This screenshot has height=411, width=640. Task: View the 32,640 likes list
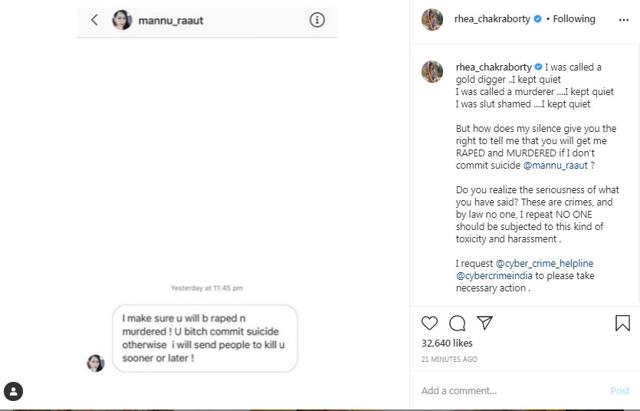[447, 343]
